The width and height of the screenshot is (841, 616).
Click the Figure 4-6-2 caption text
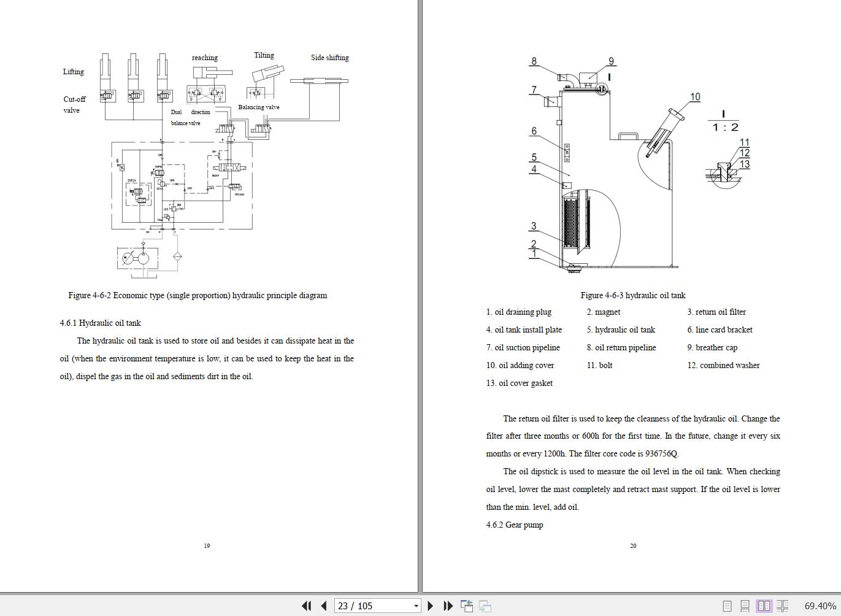coord(198,295)
